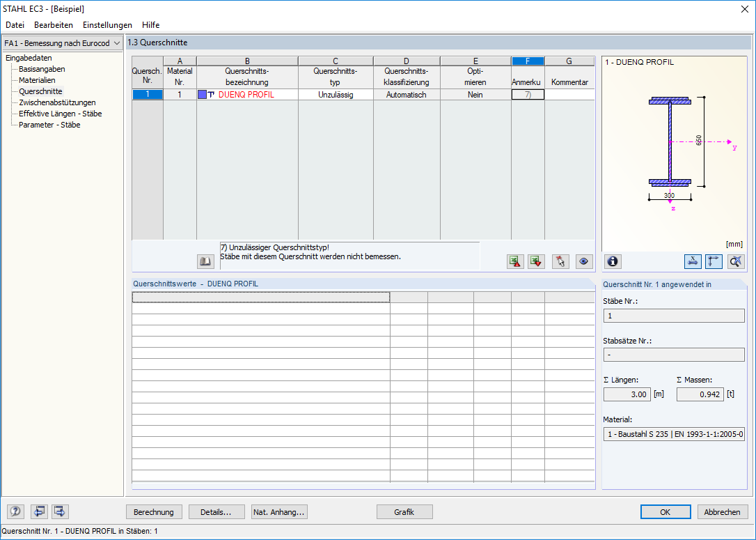
Task: Click the Material Nr. cell with value 1
Action: (180, 95)
